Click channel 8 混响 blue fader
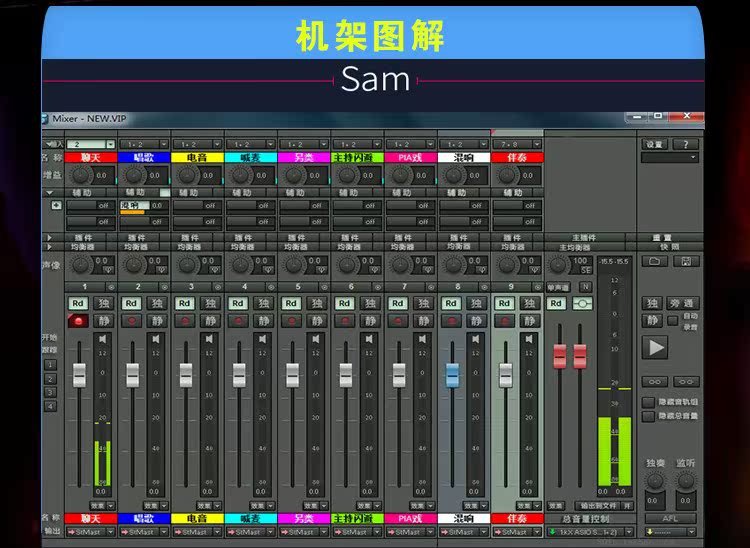The height and width of the screenshot is (548, 750). point(452,375)
